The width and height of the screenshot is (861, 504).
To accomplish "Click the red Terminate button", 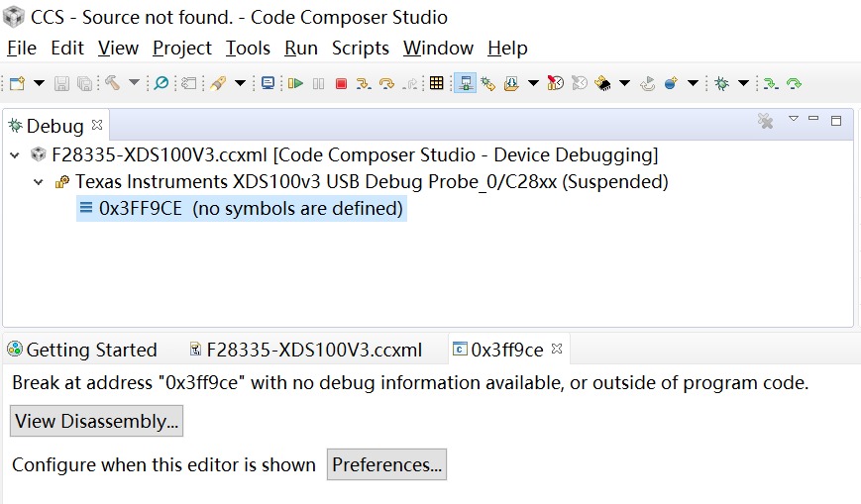I will click(341, 84).
